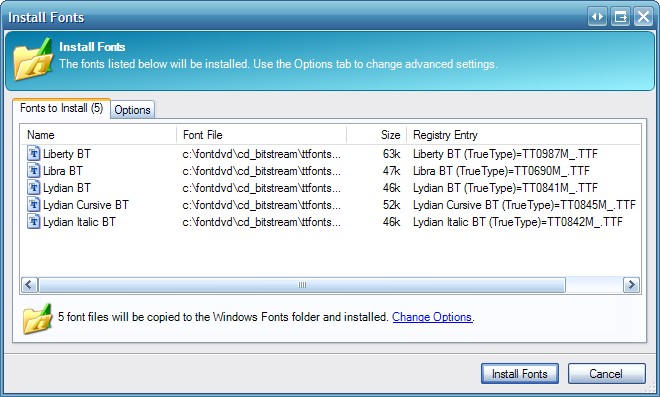
Task: Click the 63k size value
Action: pyautogui.click(x=391, y=154)
